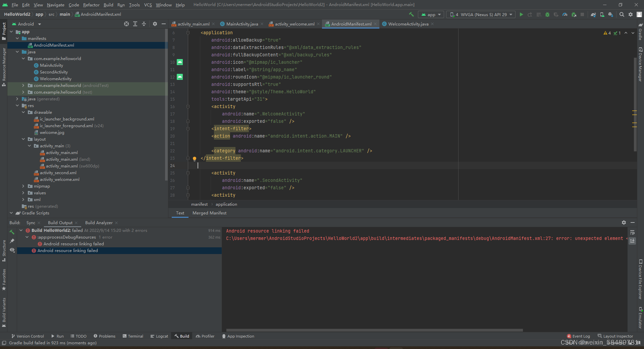
Task: Open the Terminal tool window button
Action: tap(133, 336)
